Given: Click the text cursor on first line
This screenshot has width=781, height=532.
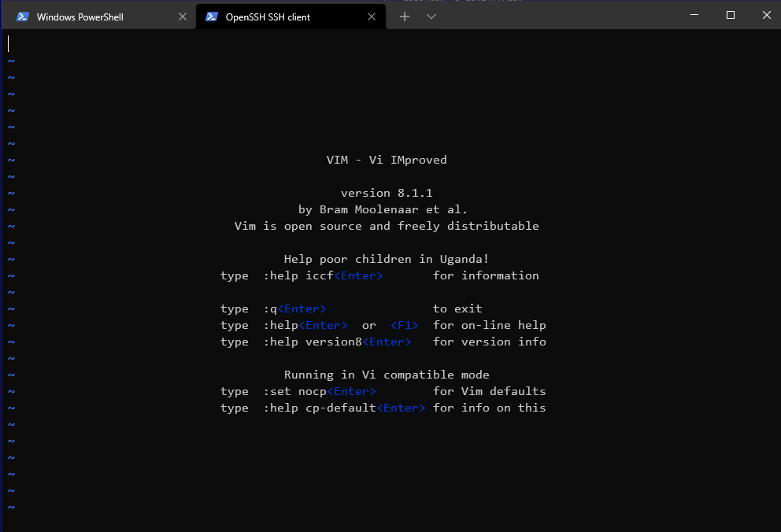Looking at the screenshot, I should click(x=9, y=44).
